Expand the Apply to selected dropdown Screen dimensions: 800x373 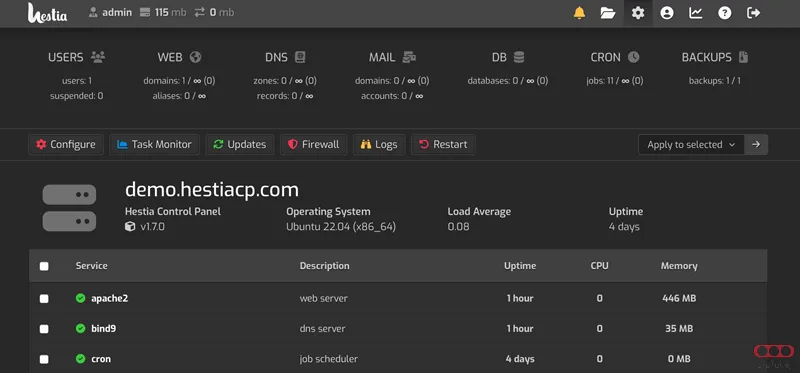tap(691, 144)
